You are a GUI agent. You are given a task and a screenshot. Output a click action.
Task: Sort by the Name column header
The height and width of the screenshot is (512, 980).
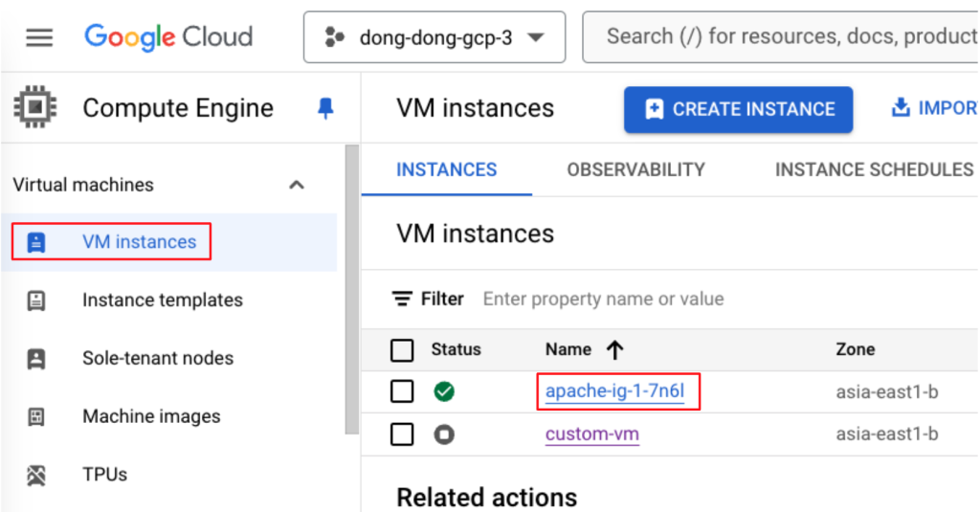(x=568, y=349)
